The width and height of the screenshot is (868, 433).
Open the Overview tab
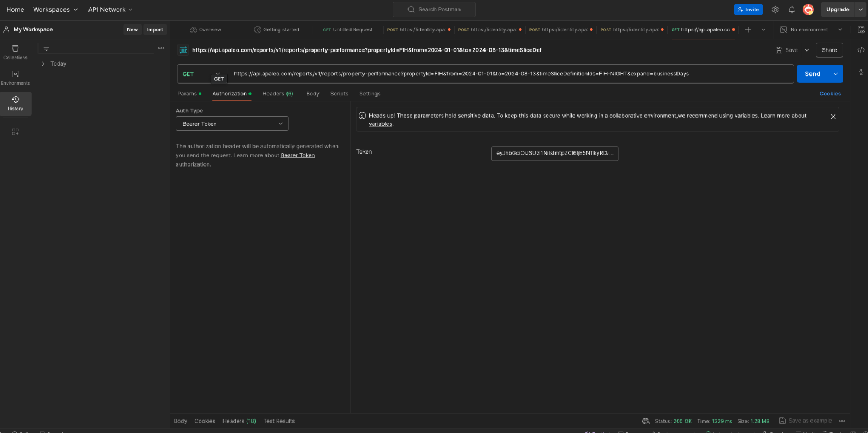click(206, 30)
